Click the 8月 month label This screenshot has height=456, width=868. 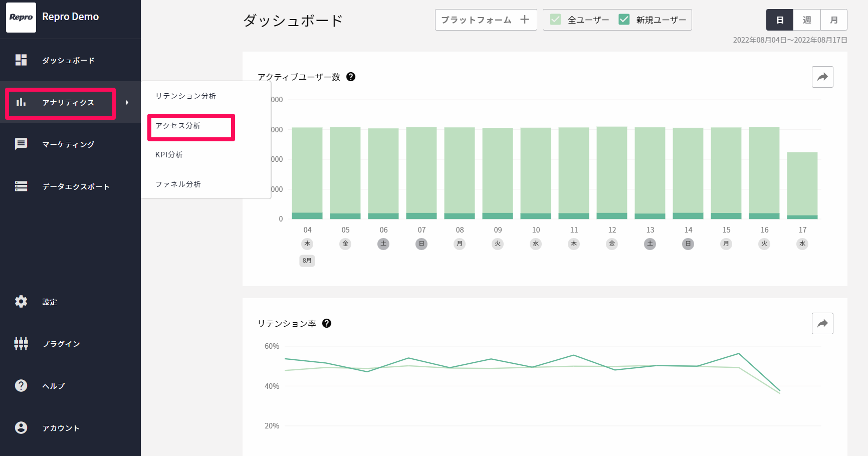pos(307,261)
